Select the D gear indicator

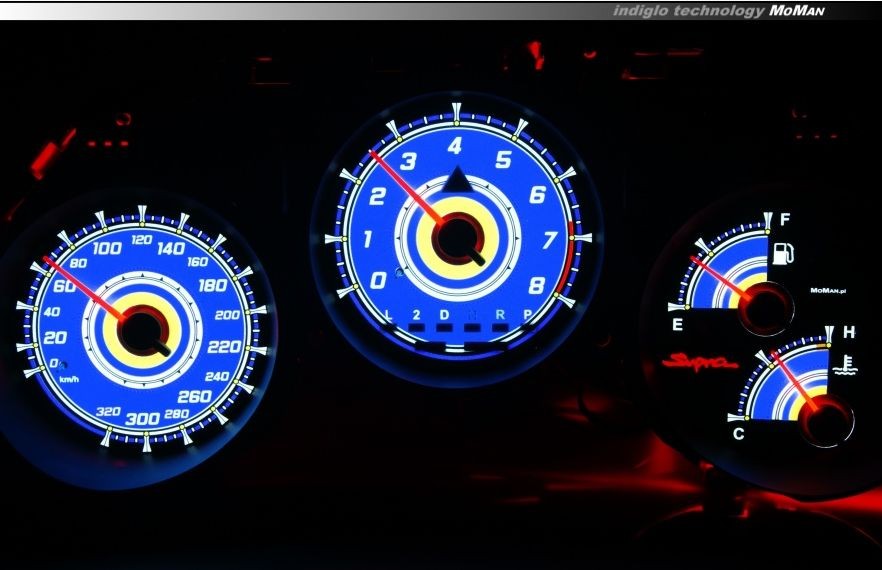point(444,315)
